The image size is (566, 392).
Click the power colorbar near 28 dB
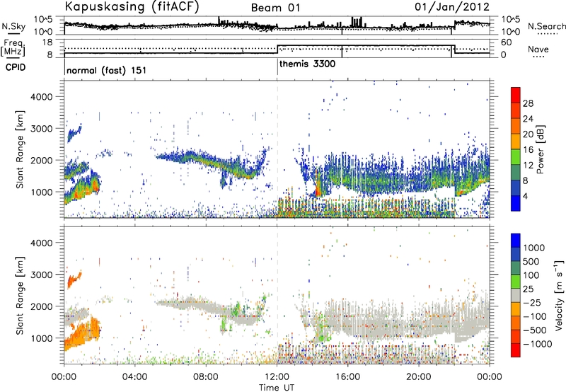tap(516, 103)
